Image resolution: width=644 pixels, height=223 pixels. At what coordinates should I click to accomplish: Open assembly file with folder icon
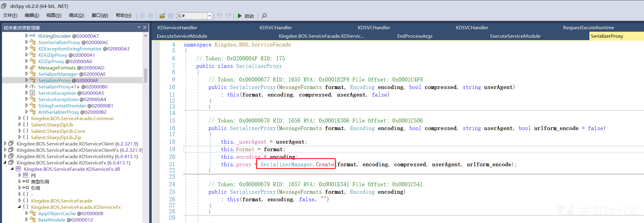(162, 16)
